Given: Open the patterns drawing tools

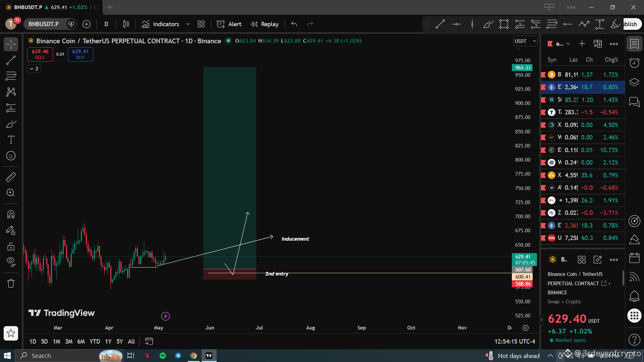Looking at the screenshot, I should (11, 92).
